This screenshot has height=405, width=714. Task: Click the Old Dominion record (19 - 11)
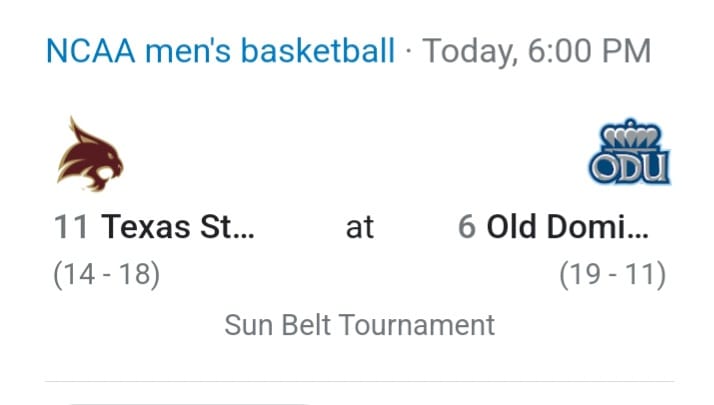pyautogui.click(x=612, y=275)
